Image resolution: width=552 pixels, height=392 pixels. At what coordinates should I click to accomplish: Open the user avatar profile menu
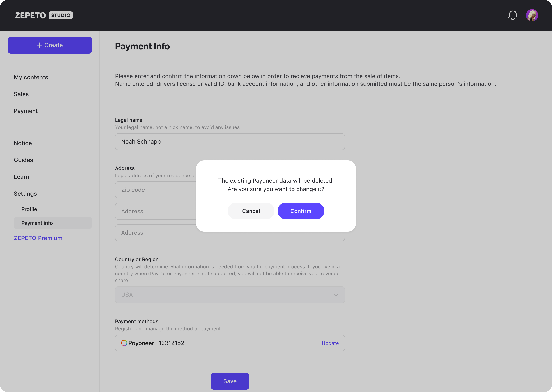532,15
